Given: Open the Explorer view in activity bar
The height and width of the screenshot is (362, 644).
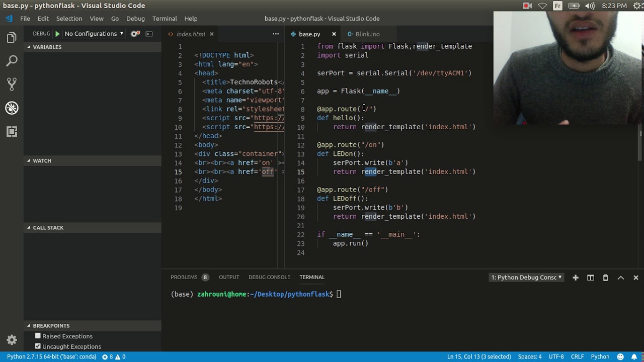Looking at the screenshot, I should click(12, 38).
